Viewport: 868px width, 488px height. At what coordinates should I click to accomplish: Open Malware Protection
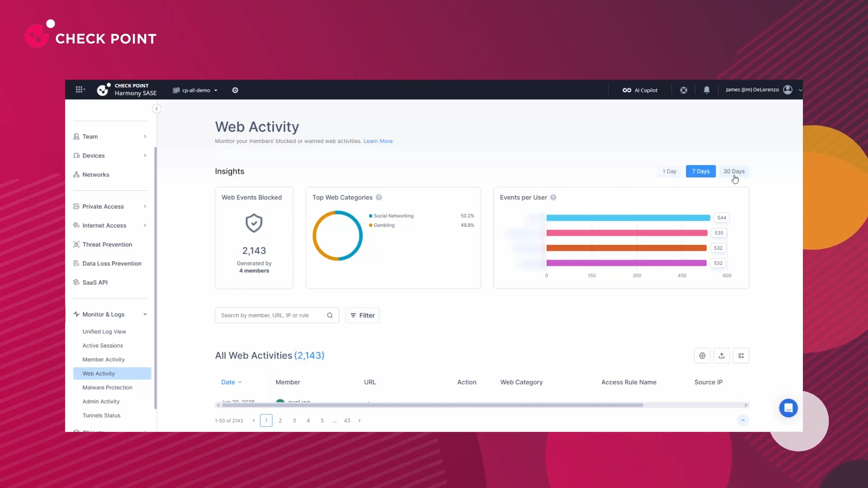click(x=107, y=387)
